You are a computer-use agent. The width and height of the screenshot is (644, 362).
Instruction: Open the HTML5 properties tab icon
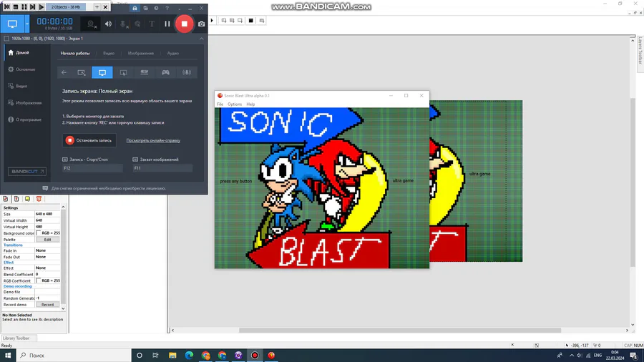click(39, 199)
